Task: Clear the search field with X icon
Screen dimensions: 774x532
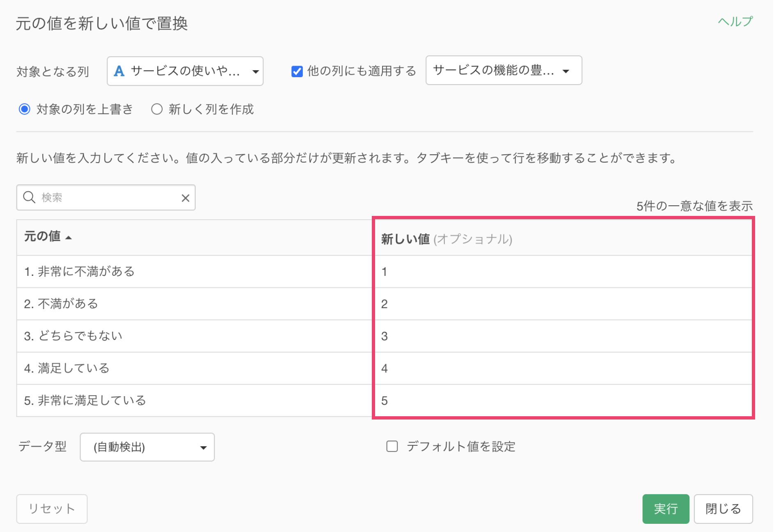Action: coord(185,198)
